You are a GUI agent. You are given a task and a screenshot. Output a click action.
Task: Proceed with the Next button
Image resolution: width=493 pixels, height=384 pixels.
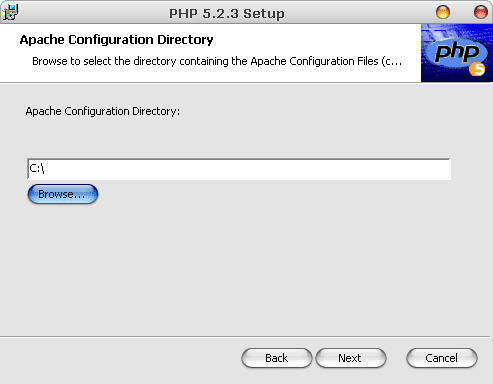coord(350,358)
